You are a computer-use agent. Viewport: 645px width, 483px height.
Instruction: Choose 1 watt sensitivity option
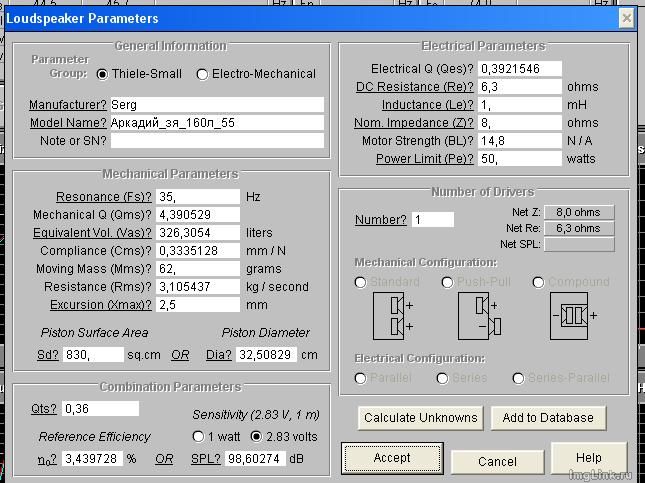coord(197,436)
